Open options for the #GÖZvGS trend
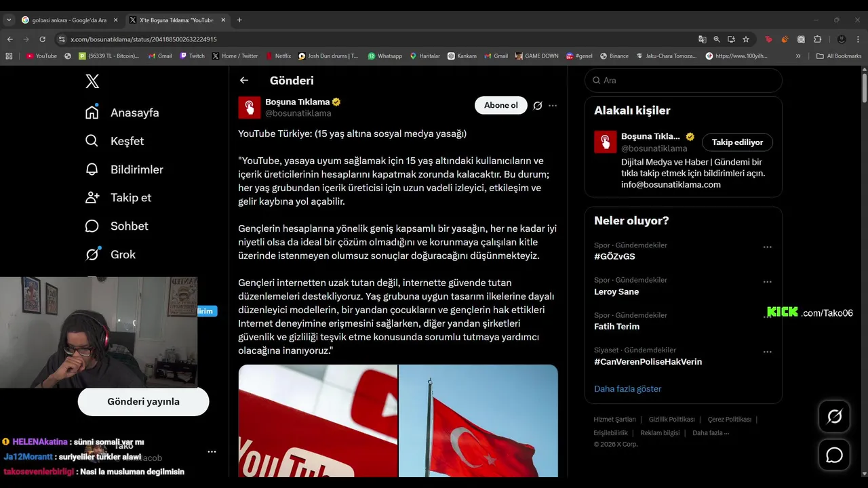The width and height of the screenshot is (868, 488). [x=767, y=247]
